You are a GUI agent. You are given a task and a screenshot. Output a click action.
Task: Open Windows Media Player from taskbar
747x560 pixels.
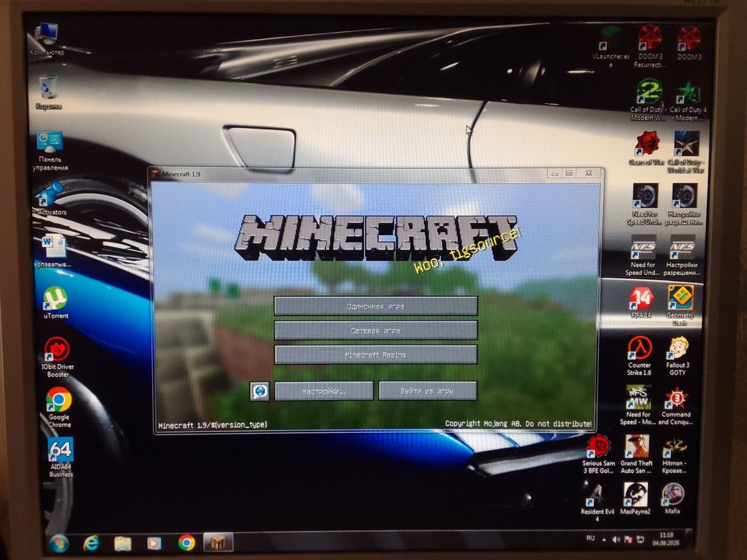pos(154,543)
